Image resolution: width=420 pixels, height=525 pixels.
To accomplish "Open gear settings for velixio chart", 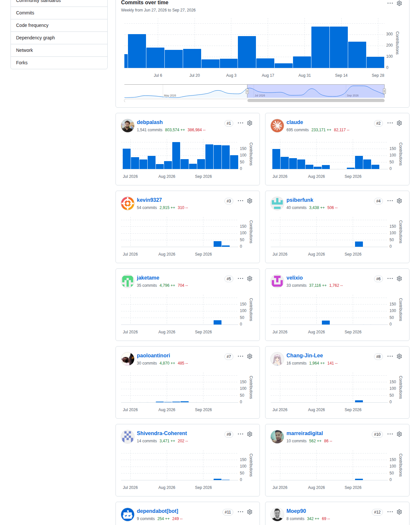I will [399, 279].
